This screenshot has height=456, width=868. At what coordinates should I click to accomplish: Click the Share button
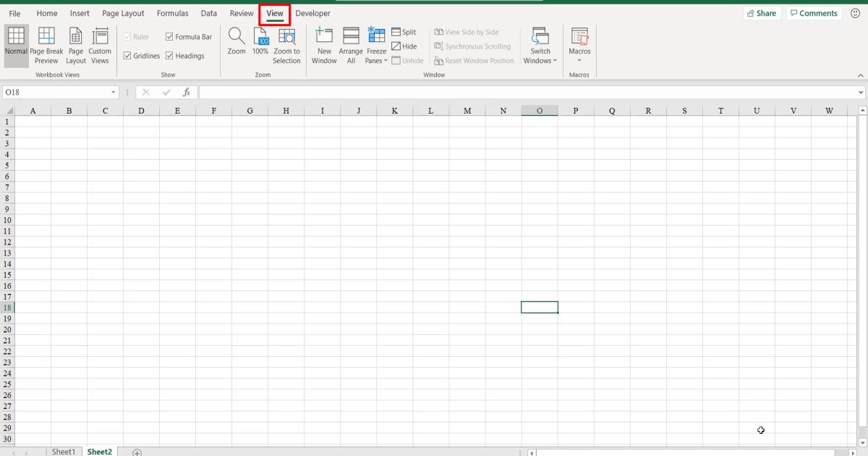pyautogui.click(x=762, y=12)
